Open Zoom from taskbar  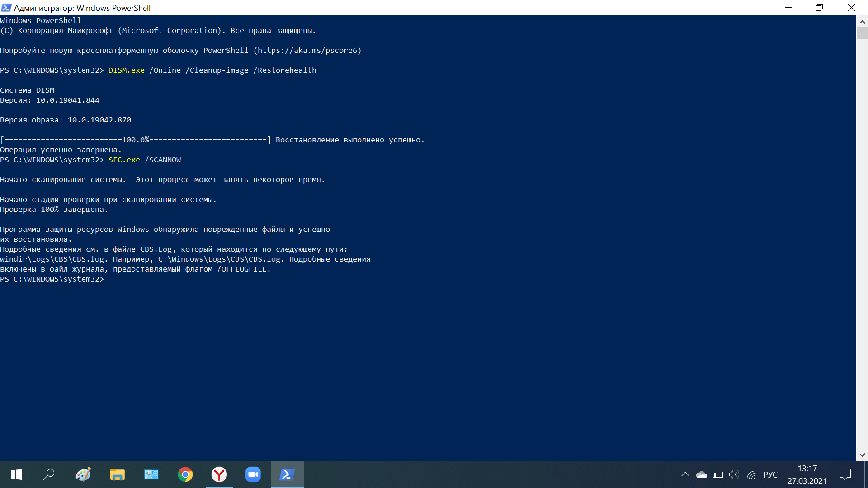pos(253,474)
